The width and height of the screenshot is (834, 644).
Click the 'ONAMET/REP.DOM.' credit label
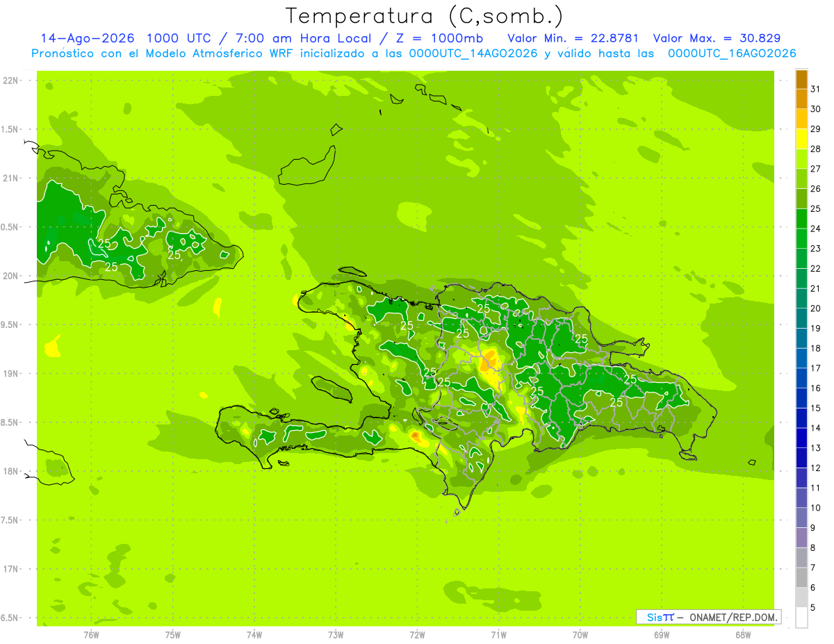tap(733, 617)
